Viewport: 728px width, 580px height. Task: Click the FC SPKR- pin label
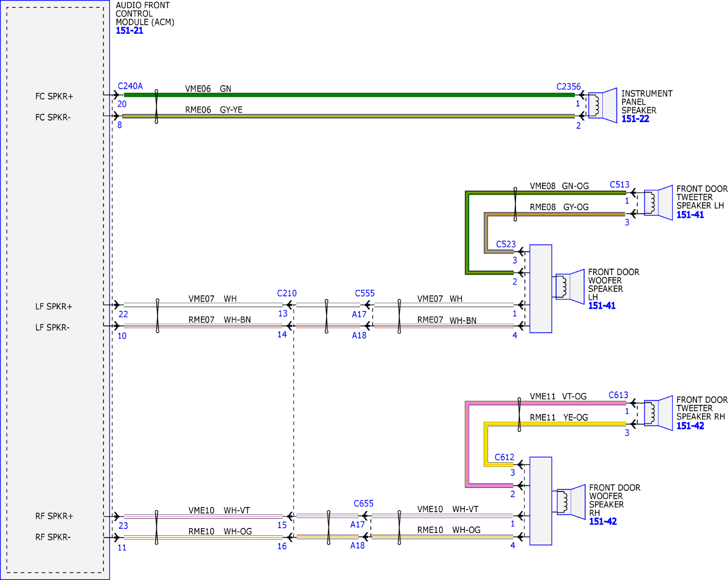(53, 117)
